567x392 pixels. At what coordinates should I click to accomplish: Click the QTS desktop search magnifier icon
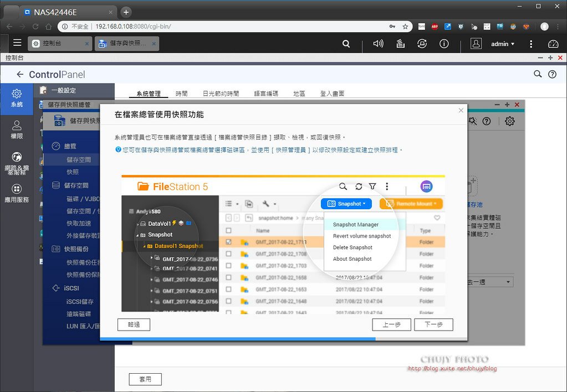click(x=346, y=44)
